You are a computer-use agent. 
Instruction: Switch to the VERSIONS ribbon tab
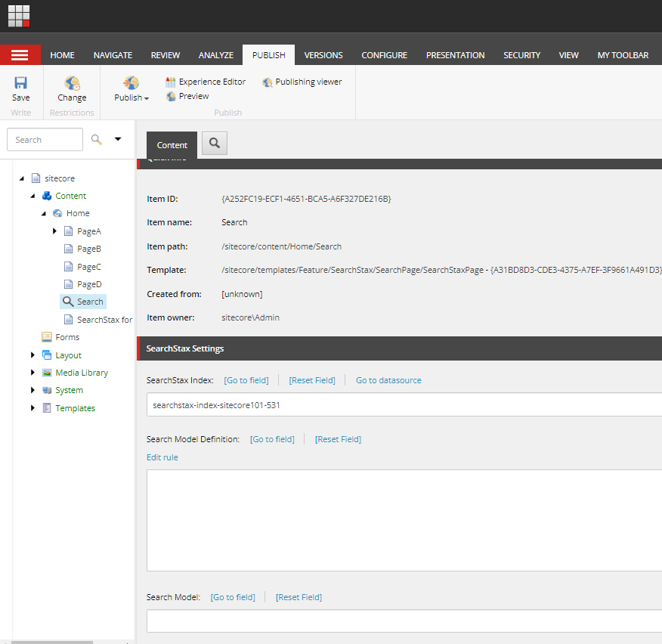(x=323, y=55)
